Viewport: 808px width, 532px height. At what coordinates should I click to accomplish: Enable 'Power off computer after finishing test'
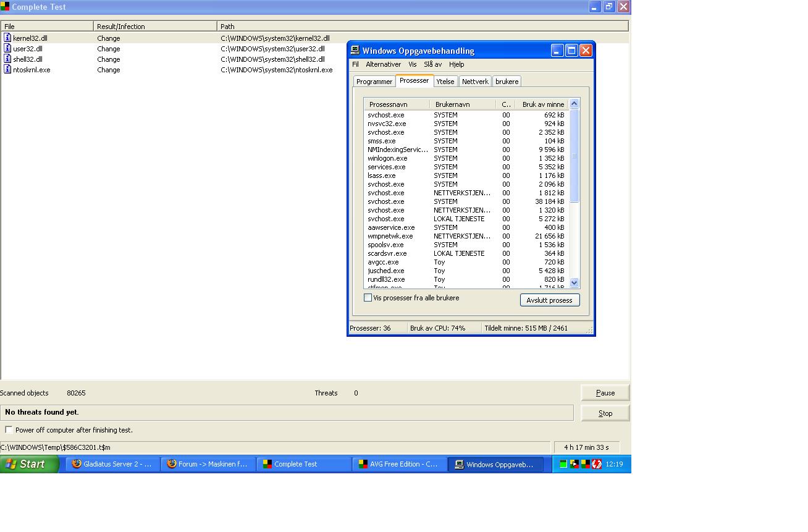pos(9,429)
